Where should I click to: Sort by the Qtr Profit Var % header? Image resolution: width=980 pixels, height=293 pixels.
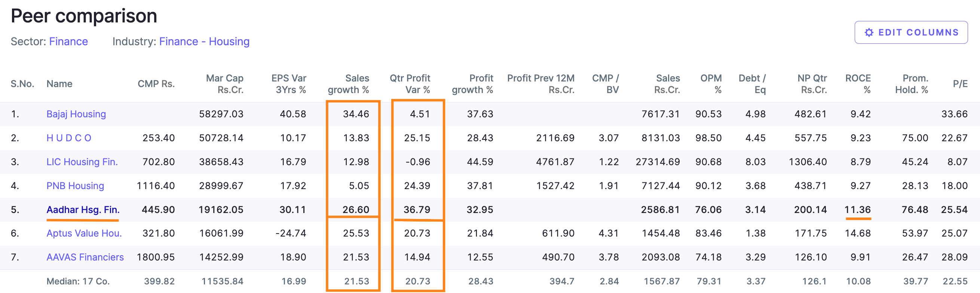410,84
